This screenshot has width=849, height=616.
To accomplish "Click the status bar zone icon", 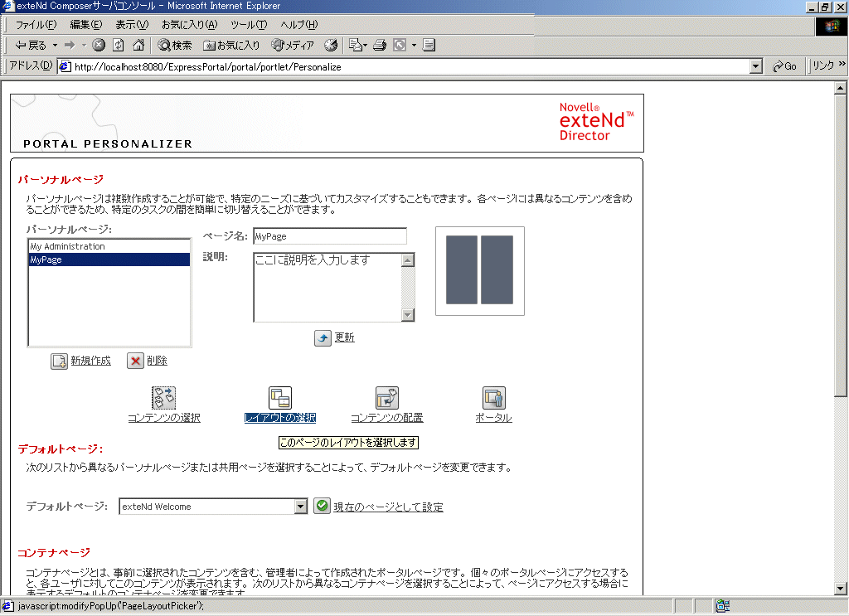I will 723,606.
